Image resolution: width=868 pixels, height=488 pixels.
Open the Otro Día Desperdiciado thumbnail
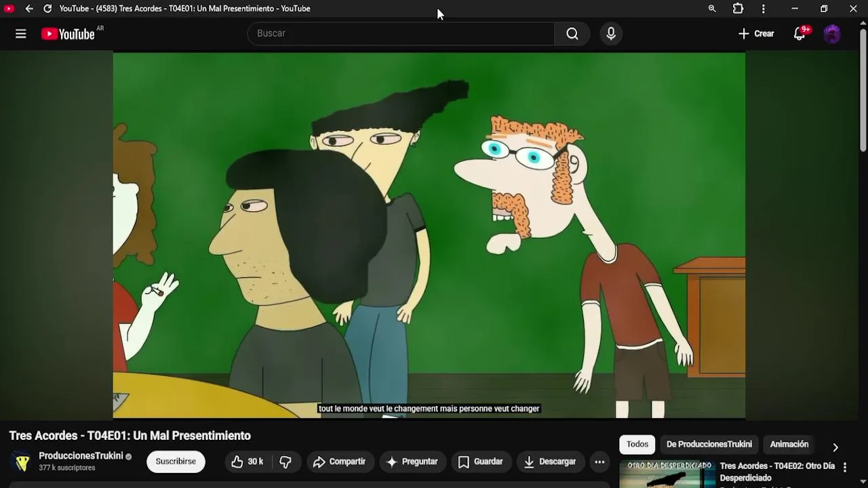tap(667, 474)
